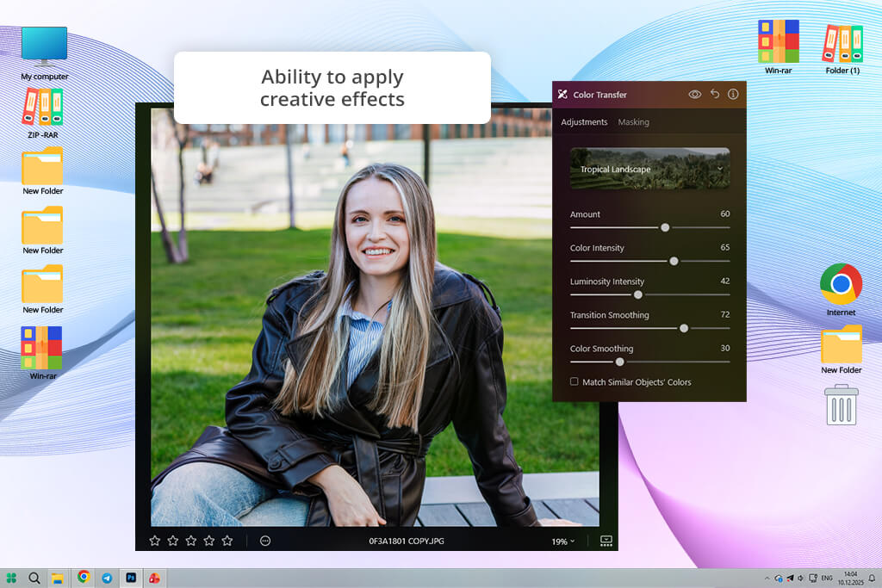Click the Amount slider handle
The height and width of the screenshot is (588, 882).
click(x=666, y=227)
